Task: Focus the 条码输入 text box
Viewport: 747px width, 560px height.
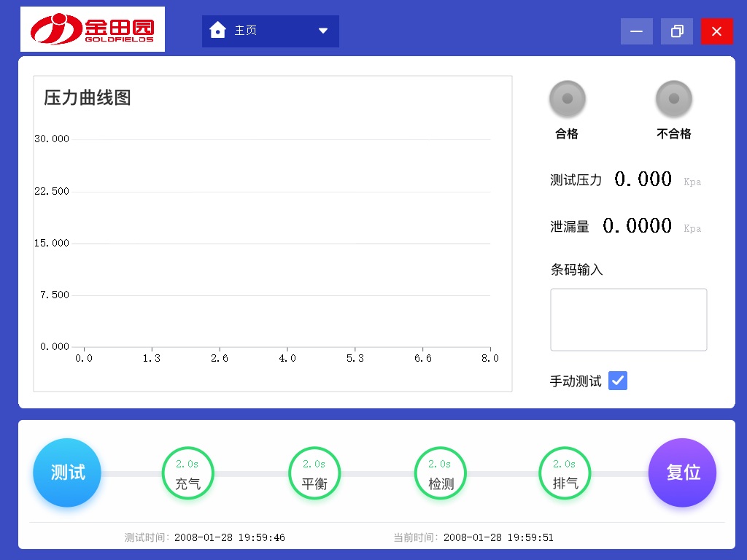Action: pyautogui.click(x=628, y=319)
